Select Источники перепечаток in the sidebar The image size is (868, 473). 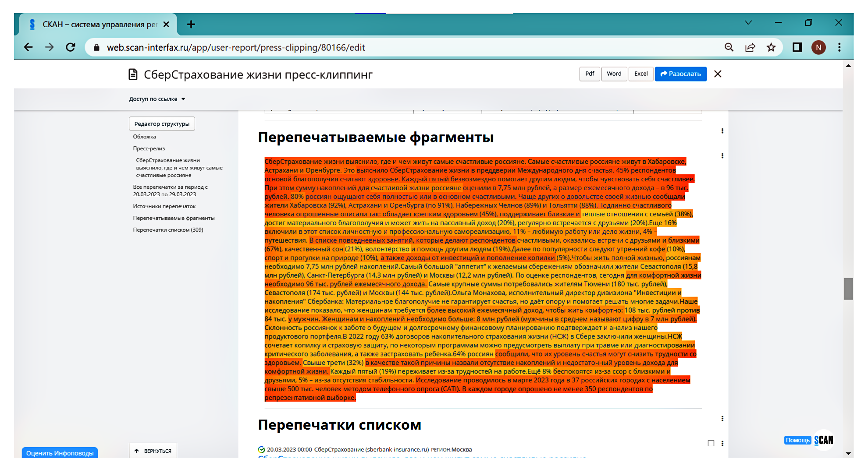[x=164, y=206]
